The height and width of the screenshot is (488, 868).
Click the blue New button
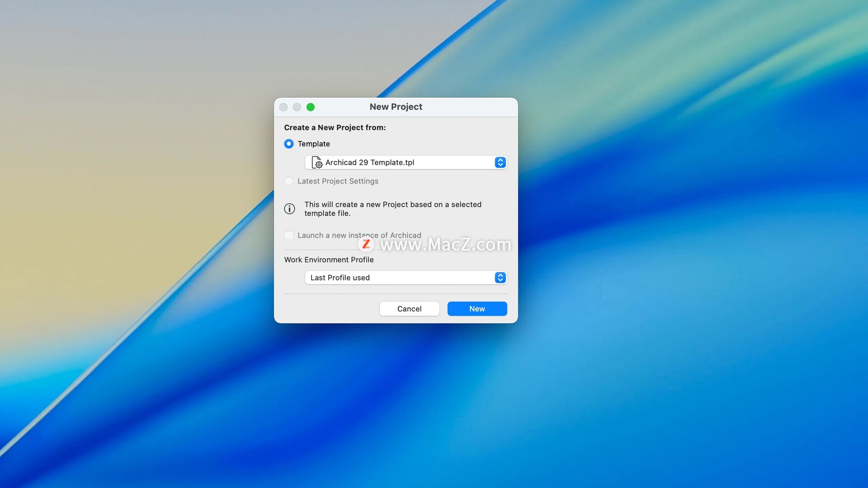(x=477, y=309)
